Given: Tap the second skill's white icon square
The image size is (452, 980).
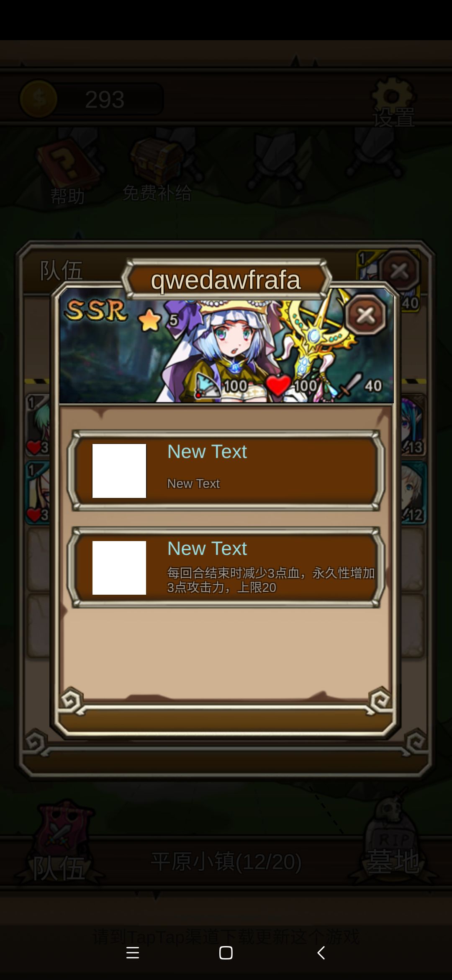Looking at the screenshot, I should pyautogui.click(x=119, y=567).
